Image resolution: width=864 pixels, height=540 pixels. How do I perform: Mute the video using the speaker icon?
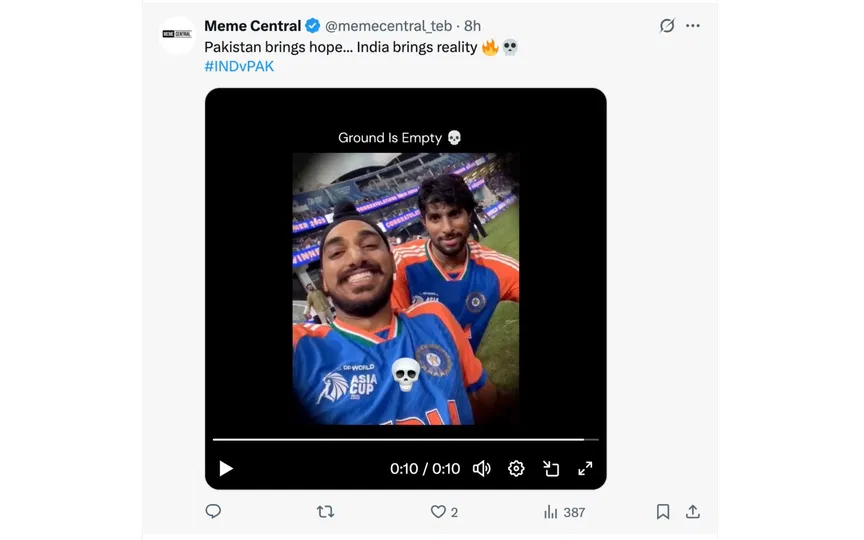pyautogui.click(x=481, y=468)
